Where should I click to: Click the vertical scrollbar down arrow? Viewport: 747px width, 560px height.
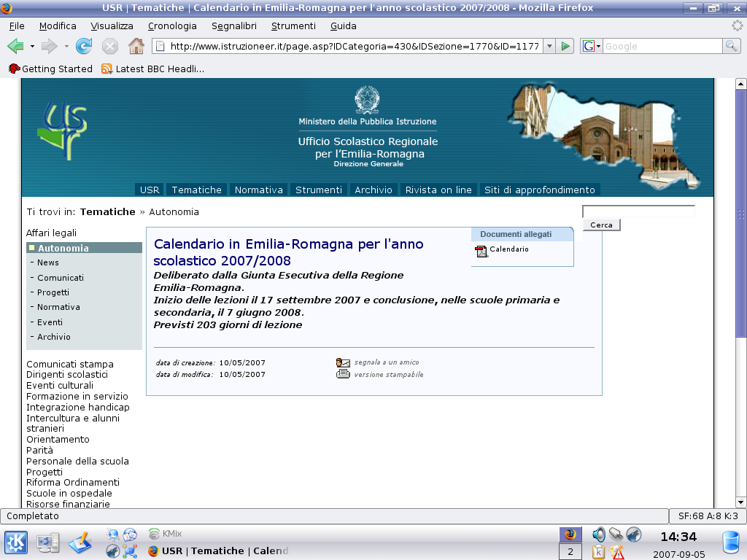click(740, 502)
